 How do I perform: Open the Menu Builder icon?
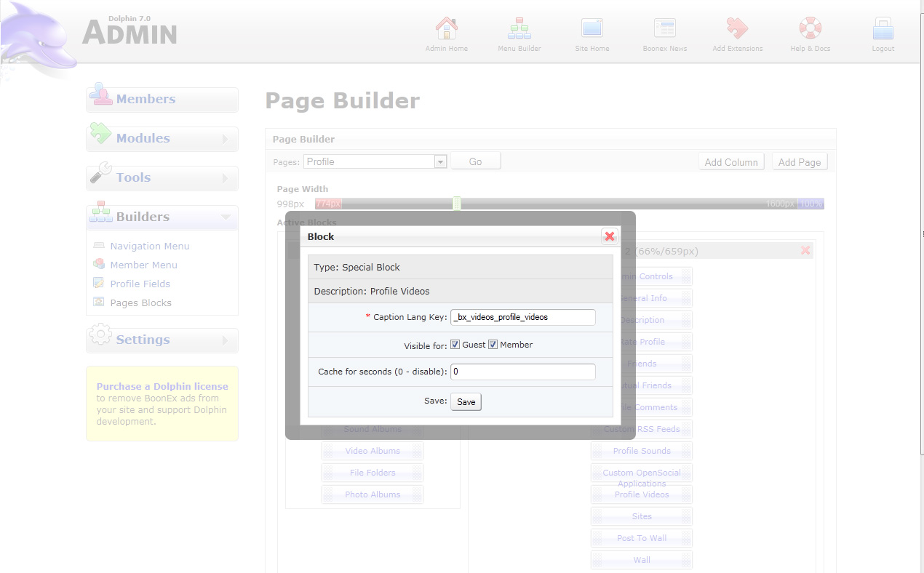point(519,29)
